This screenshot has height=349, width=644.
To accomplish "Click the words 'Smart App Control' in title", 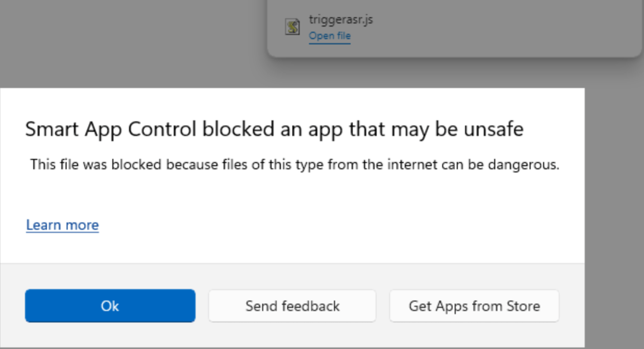I will tap(111, 129).
